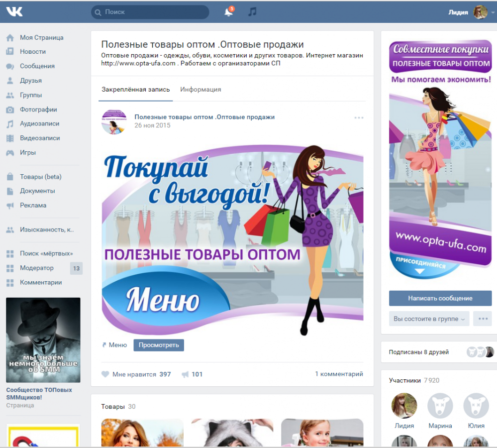Click the chat bubble icon beside Сообщения
Viewport: 497px width, 448px height.
point(10,66)
